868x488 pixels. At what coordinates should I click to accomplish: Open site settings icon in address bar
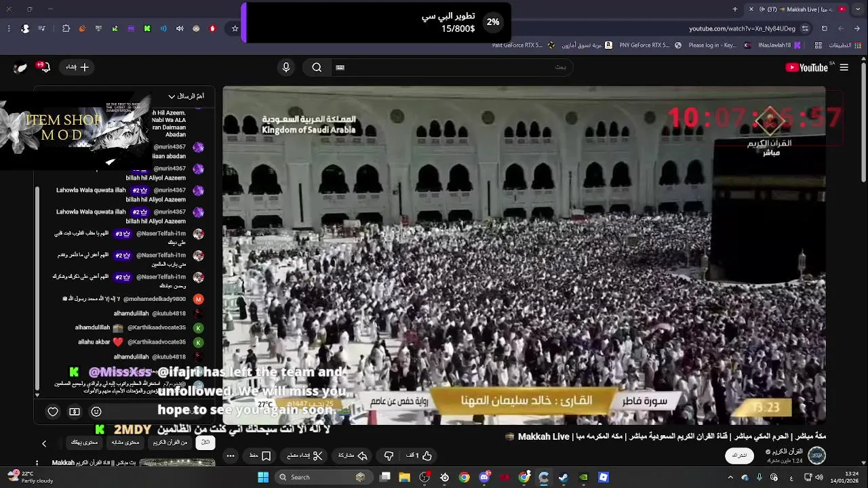click(805, 28)
